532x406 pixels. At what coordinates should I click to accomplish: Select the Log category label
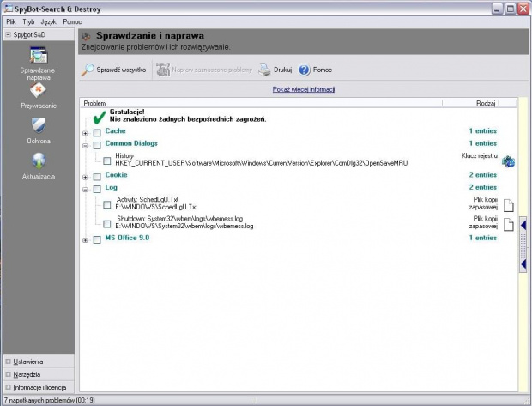[111, 187]
